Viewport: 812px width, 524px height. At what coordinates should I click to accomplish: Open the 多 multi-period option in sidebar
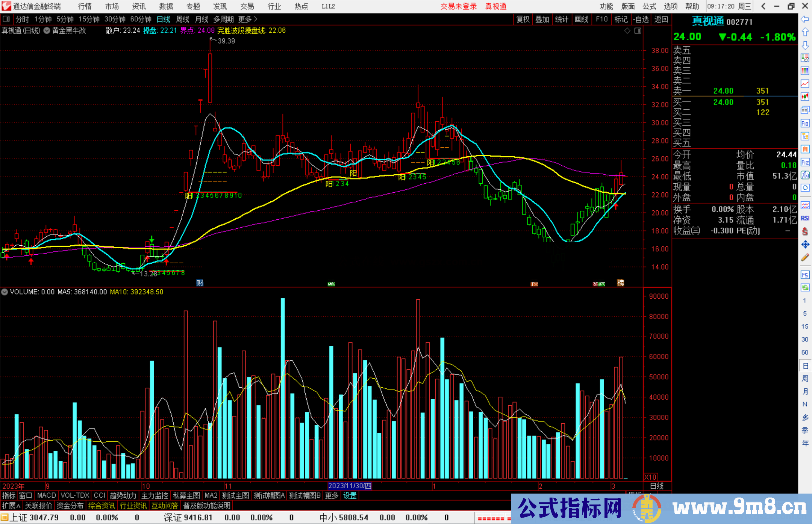[805, 417]
